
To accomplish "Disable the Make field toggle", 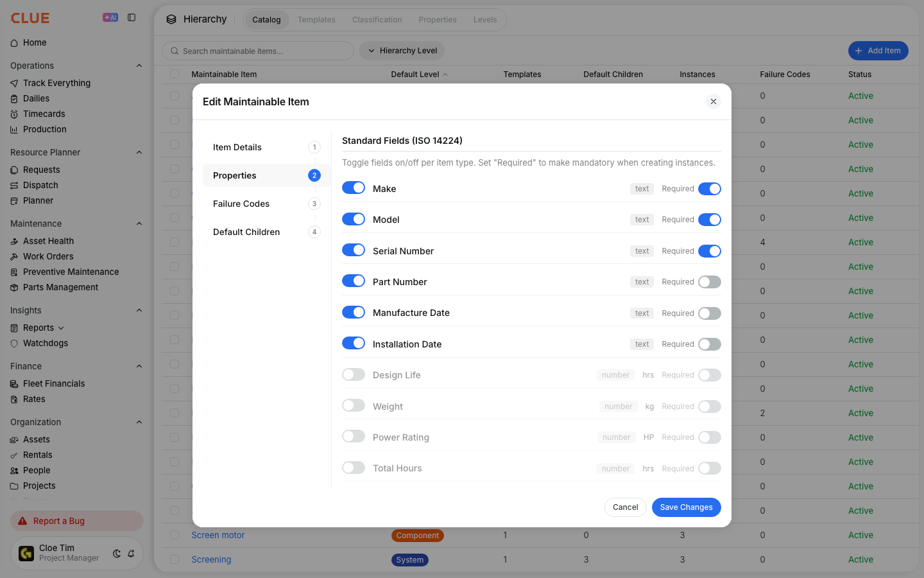I will point(354,188).
